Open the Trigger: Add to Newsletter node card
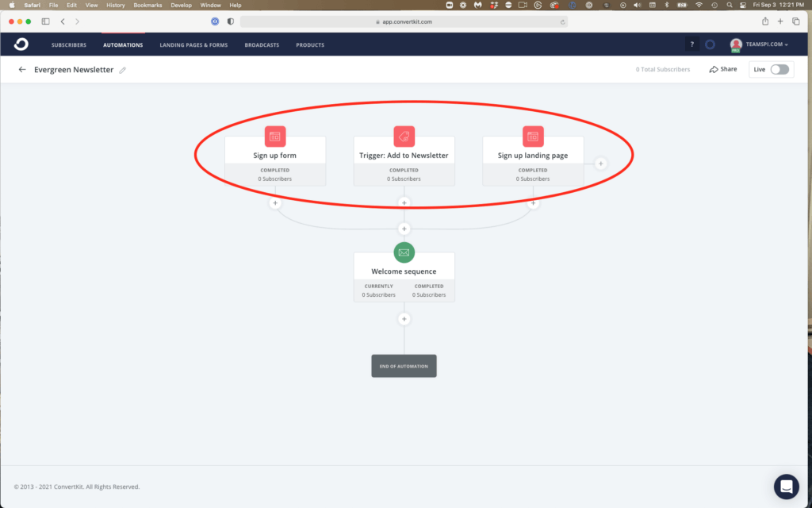 click(x=404, y=161)
